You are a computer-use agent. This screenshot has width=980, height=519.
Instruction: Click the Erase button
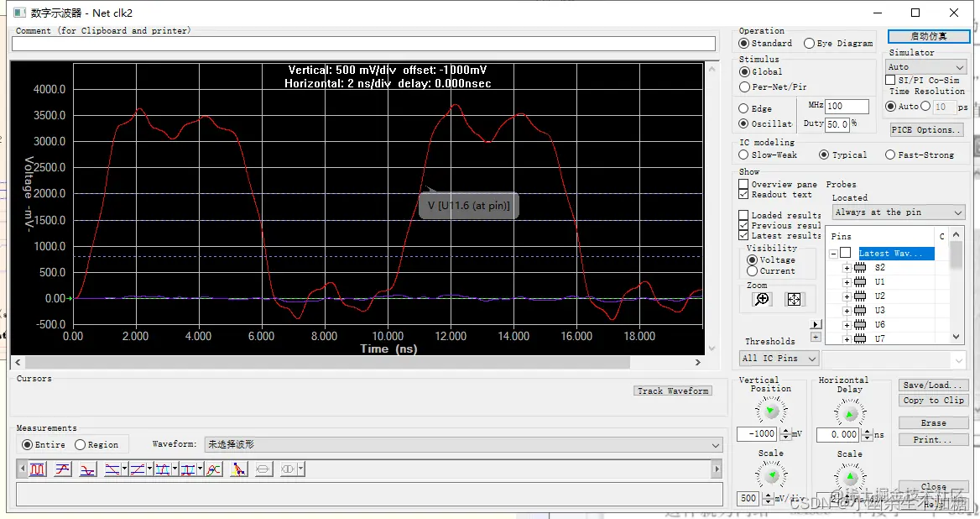coord(934,423)
